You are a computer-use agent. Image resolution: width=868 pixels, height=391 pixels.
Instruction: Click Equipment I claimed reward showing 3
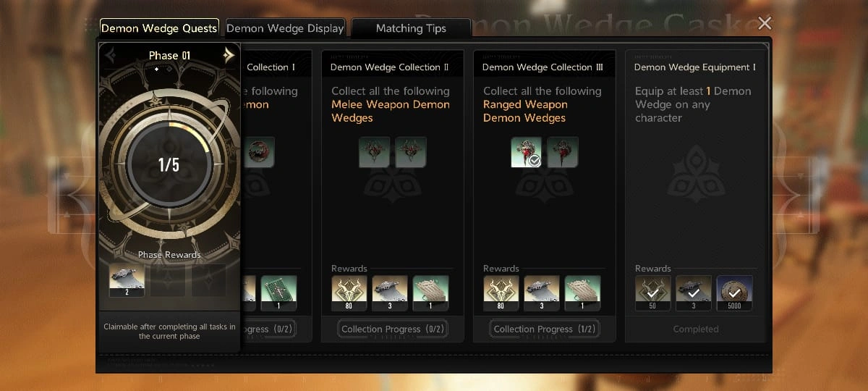(694, 293)
